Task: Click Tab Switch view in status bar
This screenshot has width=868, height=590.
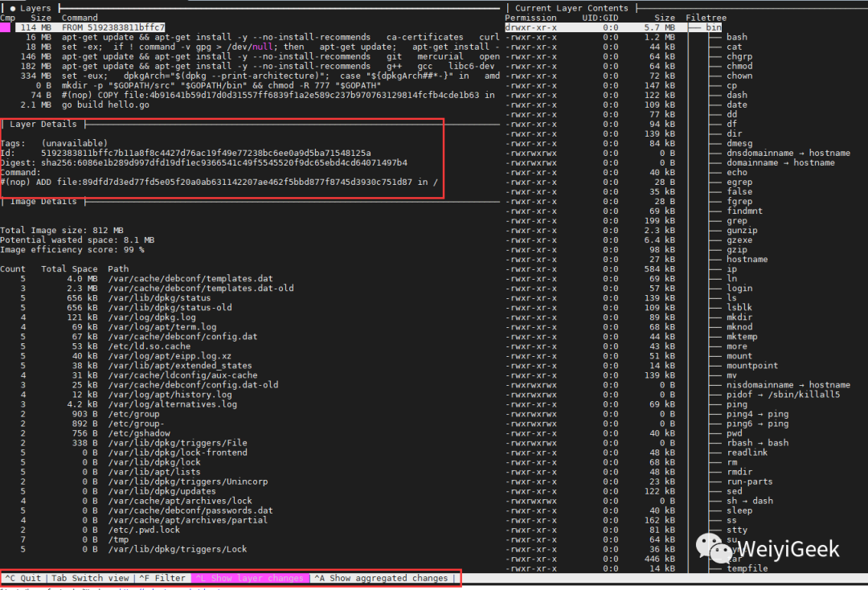Action: click(90, 578)
